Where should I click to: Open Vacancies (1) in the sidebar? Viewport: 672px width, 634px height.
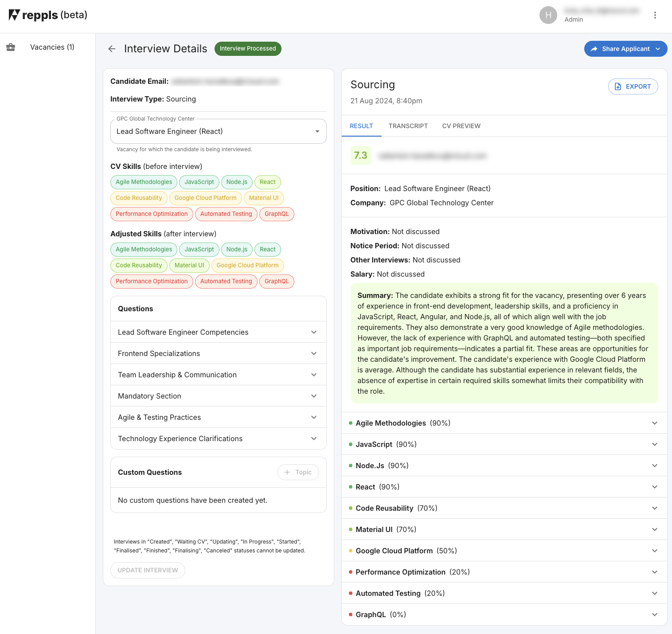[52, 47]
